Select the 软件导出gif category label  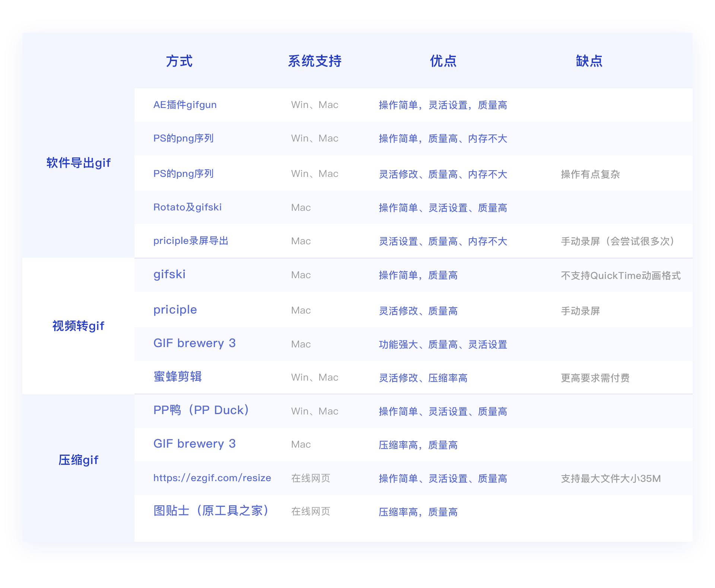(x=79, y=163)
